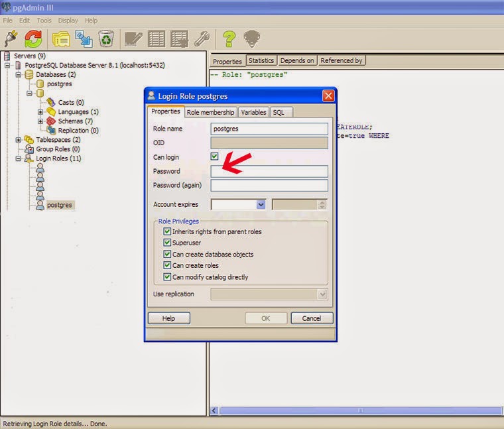504x429 pixels.
Task: Switch to the Variables tab in dialog
Action: (x=253, y=112)
